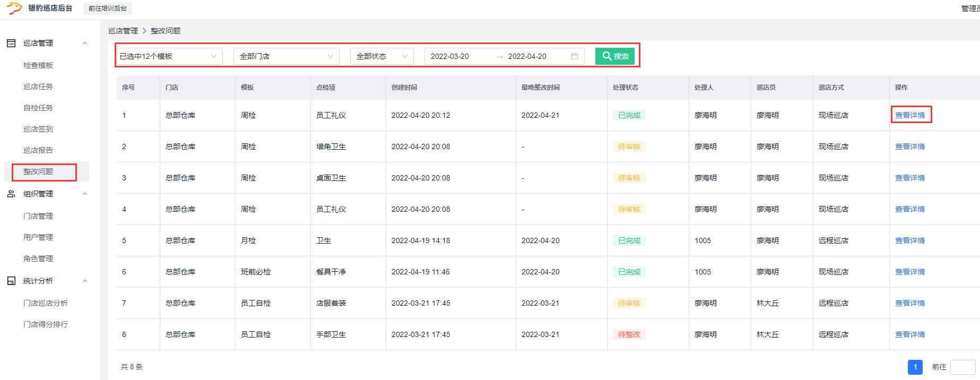Open 查看详情 for row 1 员工礼仪

click(909, 115)
